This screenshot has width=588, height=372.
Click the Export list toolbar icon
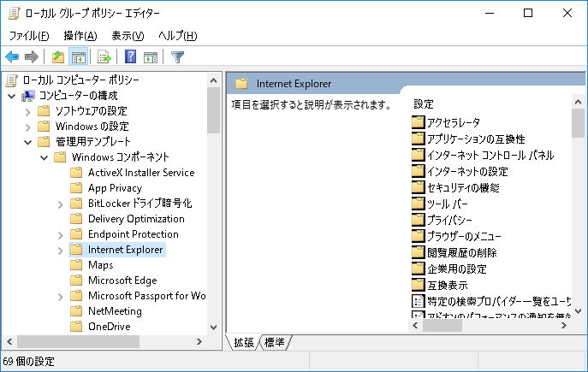pyautogui.click(x=104, y=57)
